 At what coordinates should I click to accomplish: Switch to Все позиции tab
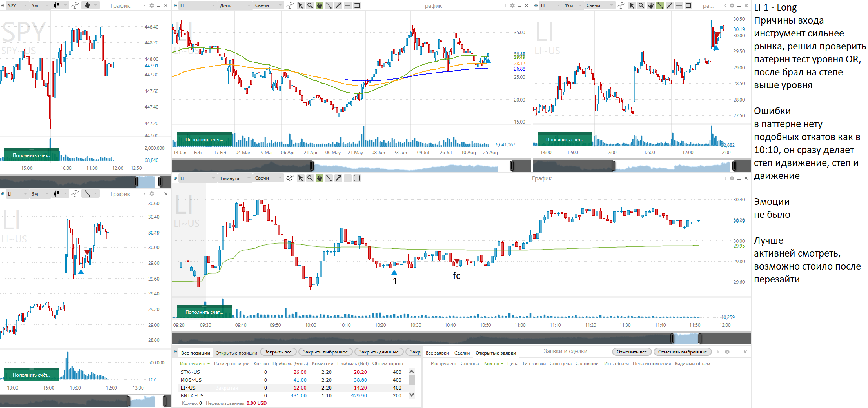click(195, 353)
